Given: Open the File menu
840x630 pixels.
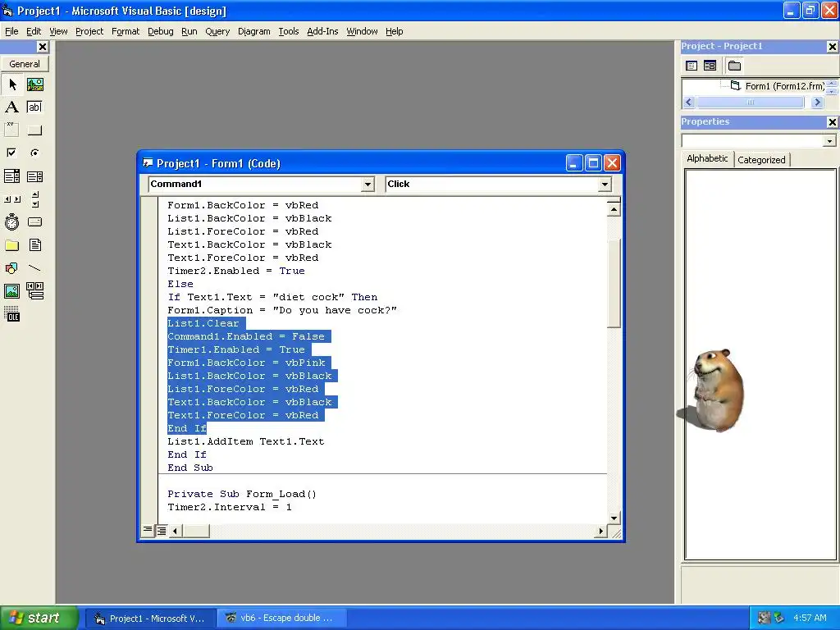Looking at the screenshot, I should [11, 31].
